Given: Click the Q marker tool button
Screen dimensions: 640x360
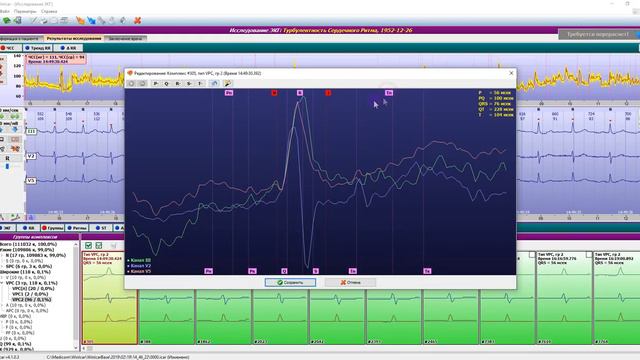Looking at the screenshot, I should (x=167, y=83).
